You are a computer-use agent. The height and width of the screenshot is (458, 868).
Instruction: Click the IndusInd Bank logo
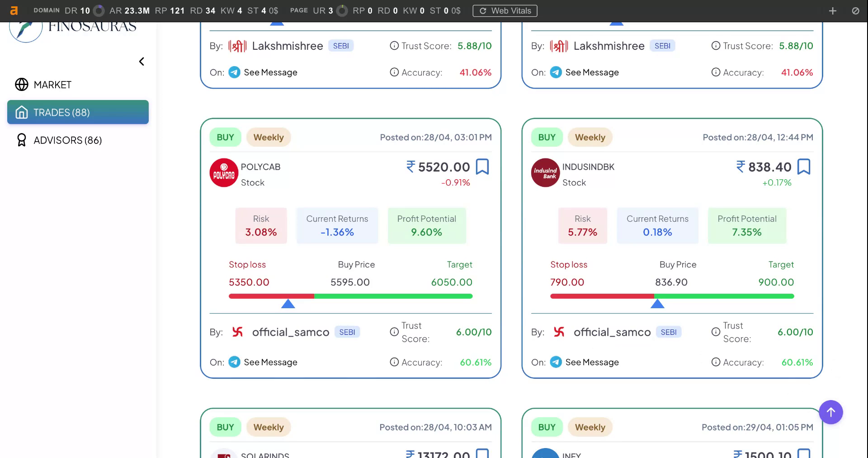(545, 173)
